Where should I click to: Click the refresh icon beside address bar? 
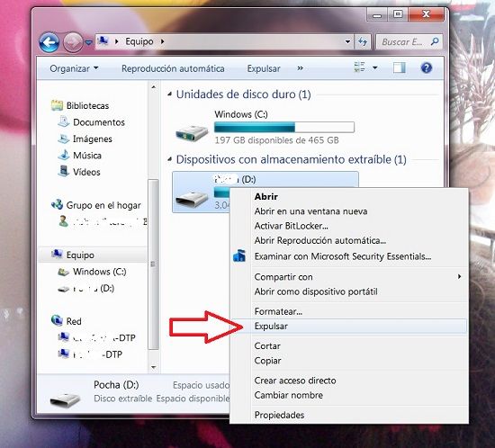[x=363, y=41]
